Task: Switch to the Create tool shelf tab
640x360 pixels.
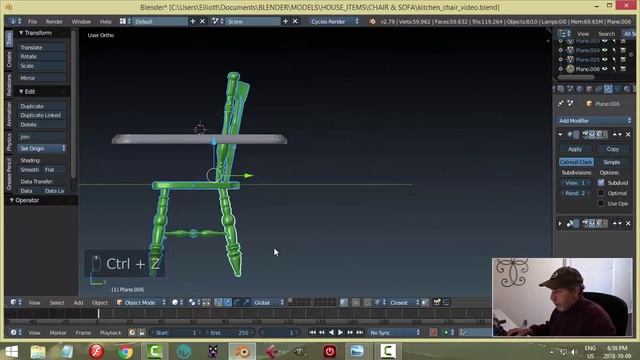Action: (9, 60)
